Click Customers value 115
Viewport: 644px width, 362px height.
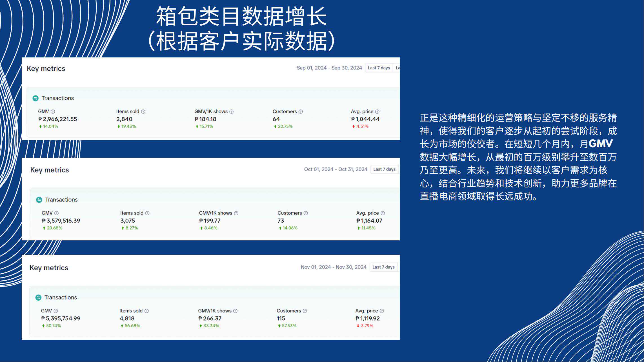281,319
